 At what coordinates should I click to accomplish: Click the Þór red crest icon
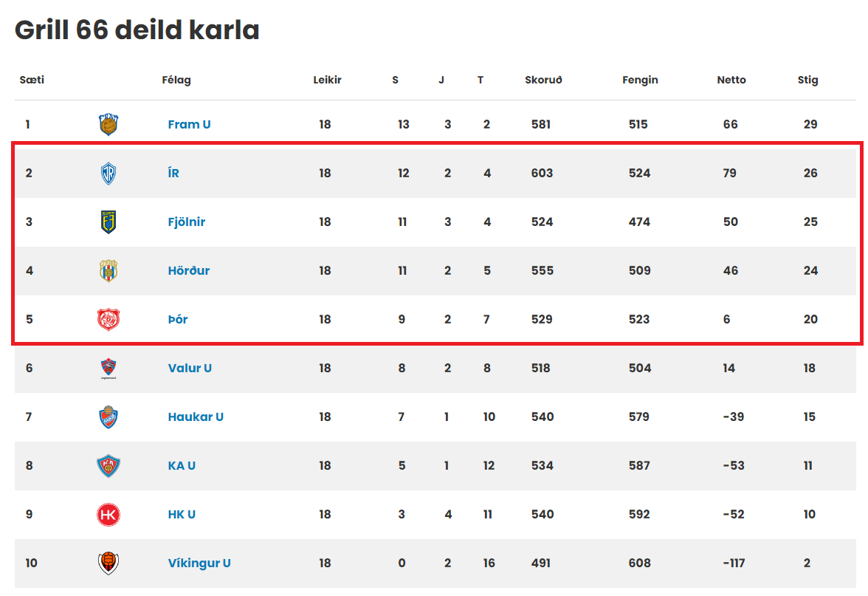108,319
